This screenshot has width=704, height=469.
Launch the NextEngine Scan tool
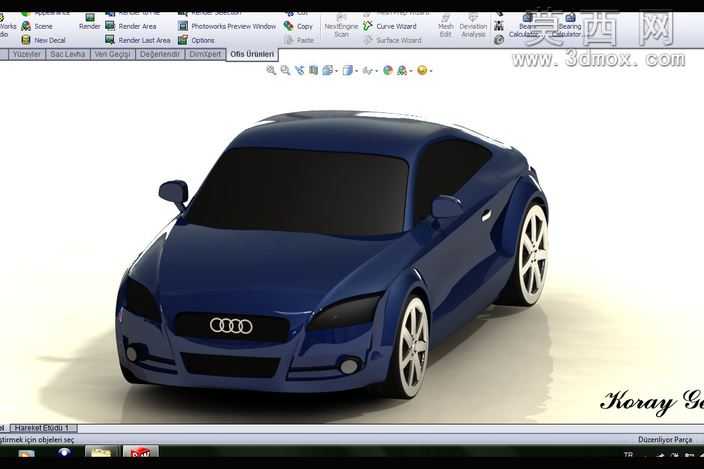tap(341, 26)
